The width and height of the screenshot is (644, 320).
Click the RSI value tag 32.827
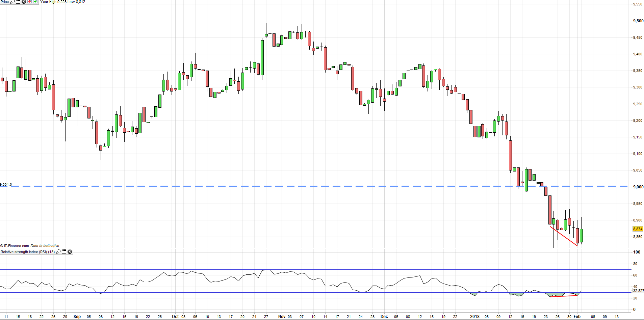[x=638, y=291]
